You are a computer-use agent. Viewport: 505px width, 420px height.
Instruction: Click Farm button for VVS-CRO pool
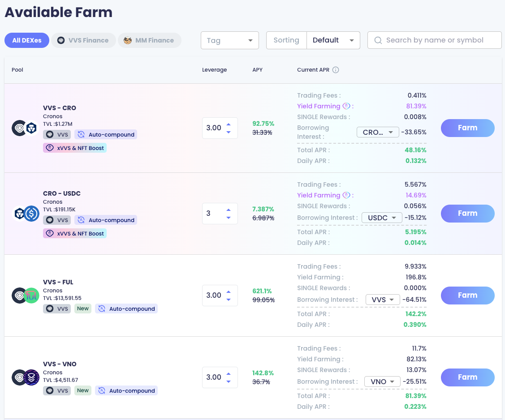[x=467, y=128]
